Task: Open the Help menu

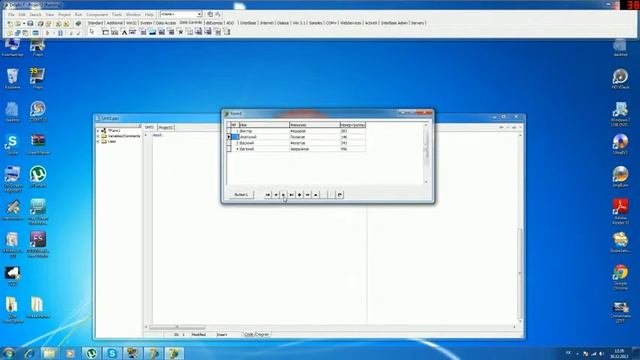Action: click(x=149, y=14)
